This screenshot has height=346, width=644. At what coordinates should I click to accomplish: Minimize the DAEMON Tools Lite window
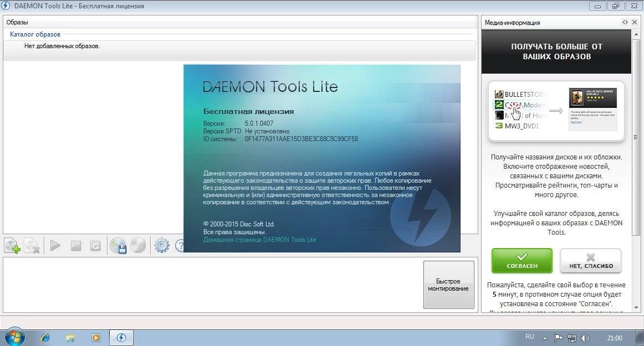point(597,6)
